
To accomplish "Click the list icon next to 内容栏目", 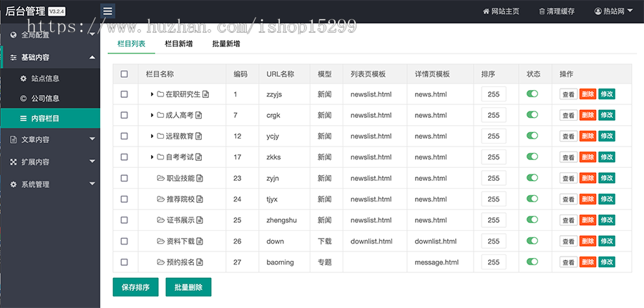I will pos(24,119).
